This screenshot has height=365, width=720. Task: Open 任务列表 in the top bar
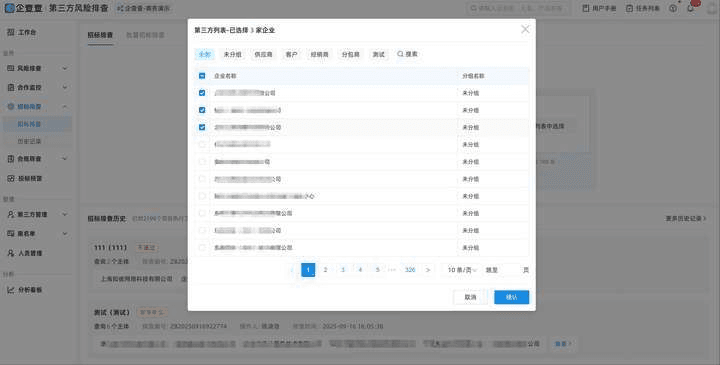click(643, 8)
